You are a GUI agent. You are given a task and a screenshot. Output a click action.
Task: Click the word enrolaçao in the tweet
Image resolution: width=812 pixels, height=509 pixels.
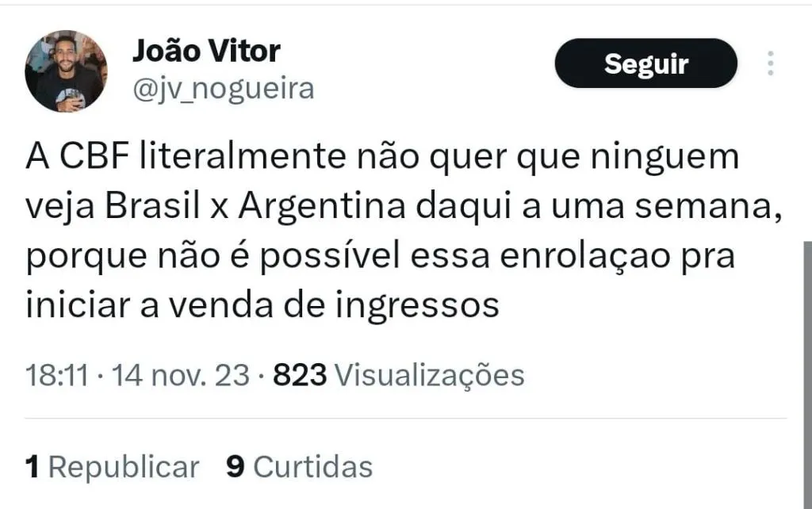(x=585, y=257)
